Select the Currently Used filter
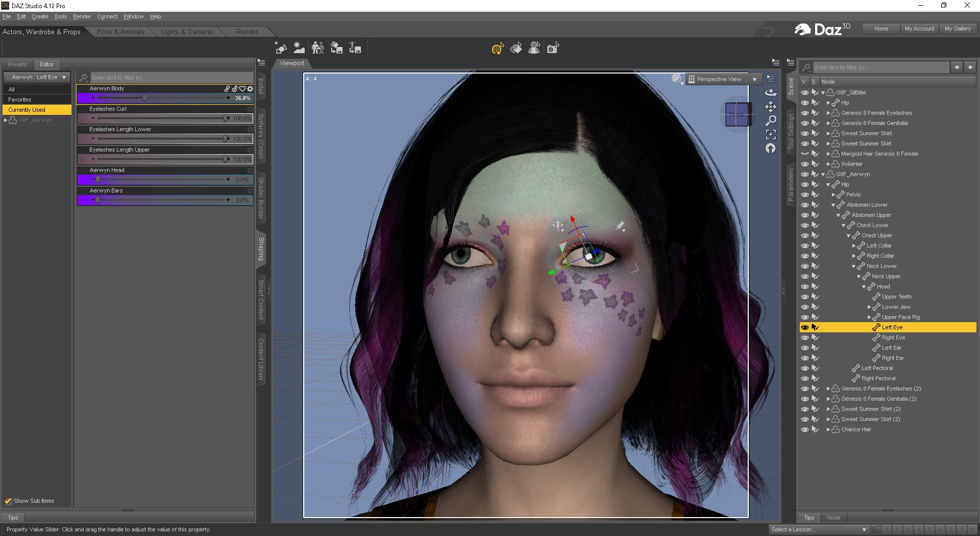This screenshot has height=536, width=980. 37,110
